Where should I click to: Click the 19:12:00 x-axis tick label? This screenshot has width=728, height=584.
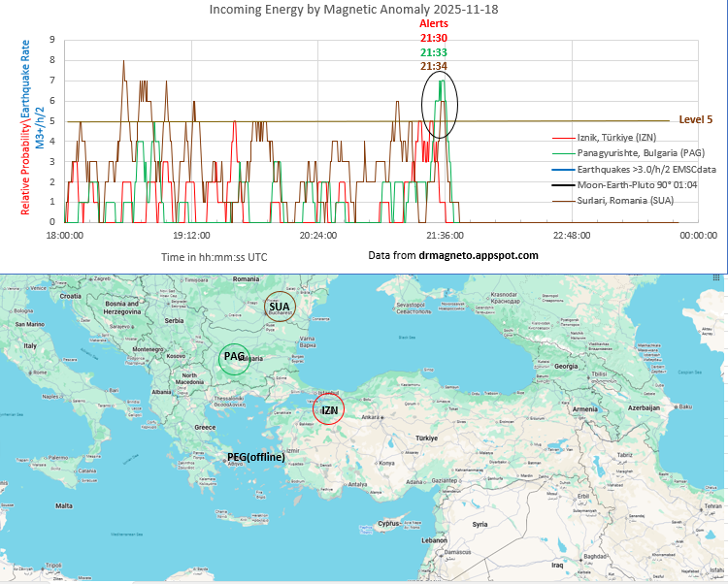click(x=191, y=236)
